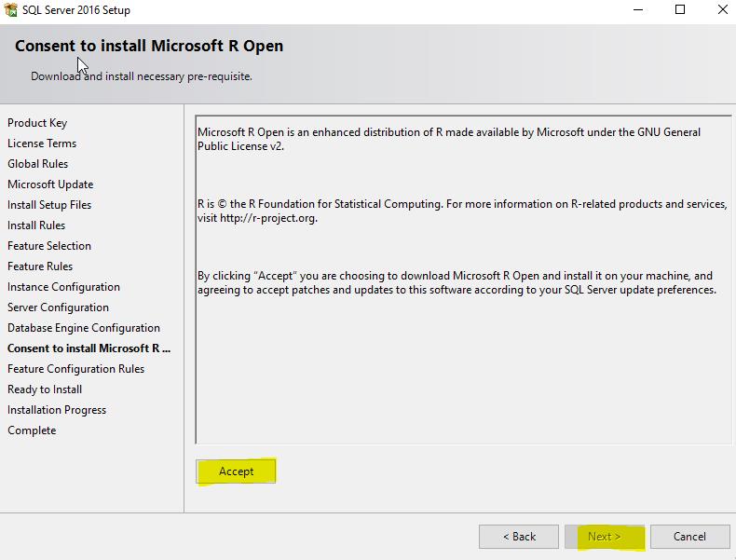736x560 pixels.
Task: Select Consent to install Microsoft R step
Action: tap(89, 348)
